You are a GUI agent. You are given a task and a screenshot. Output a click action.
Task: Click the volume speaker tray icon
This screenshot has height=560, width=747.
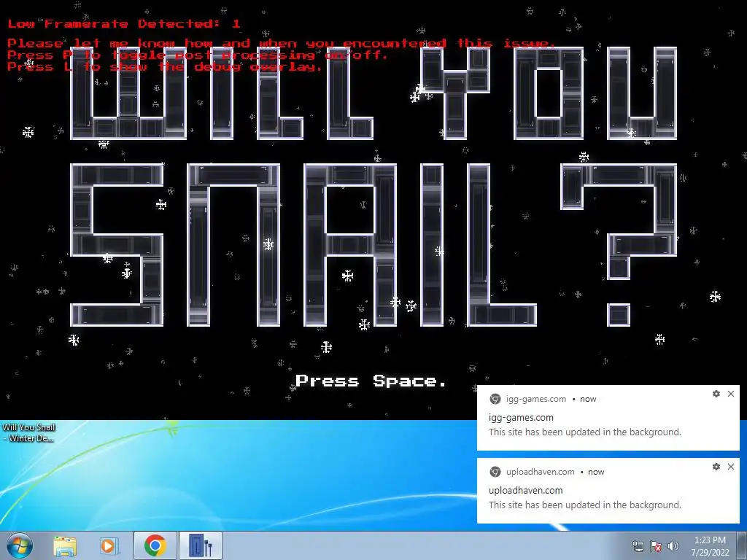(673, 546)
